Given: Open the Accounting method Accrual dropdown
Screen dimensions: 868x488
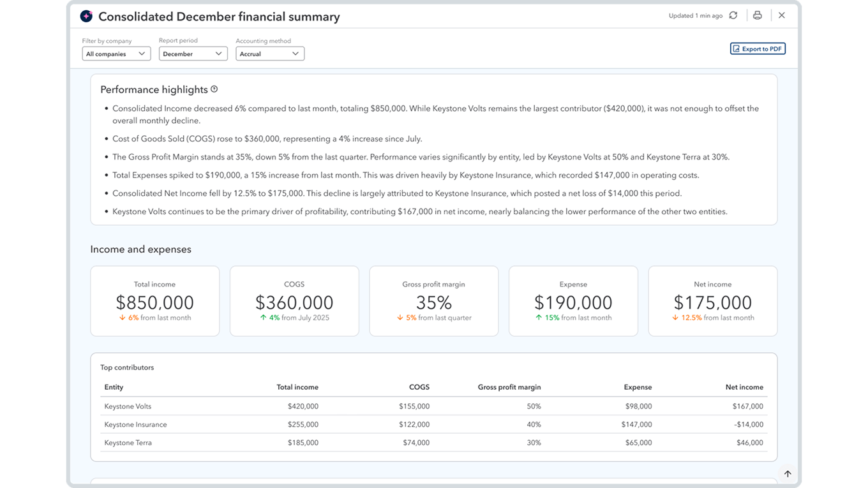Looking at the screenshot, I should point(269,54).
